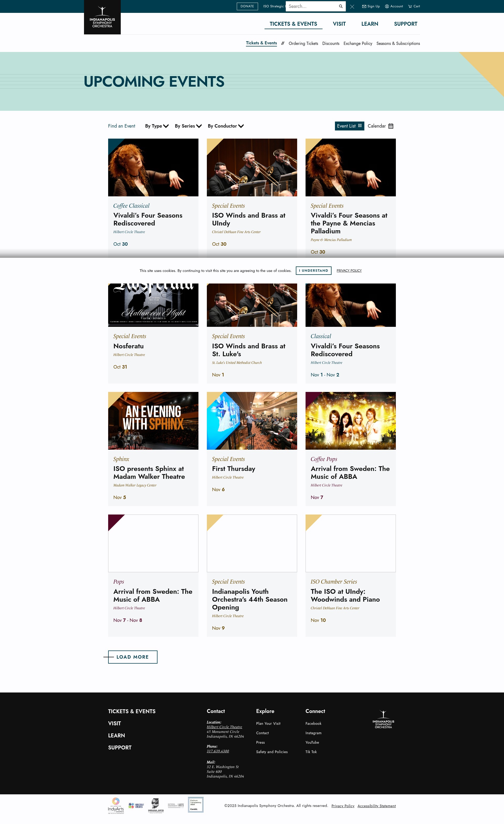Open Indianapolis Youth Orchestra's 44th Season Opening
The width and height of the screenshot is (504, 824).
[249, 599]
